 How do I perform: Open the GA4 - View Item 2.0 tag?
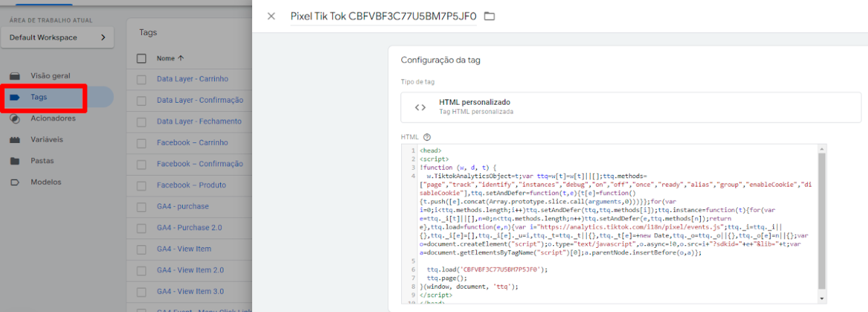tap(190, 270)
